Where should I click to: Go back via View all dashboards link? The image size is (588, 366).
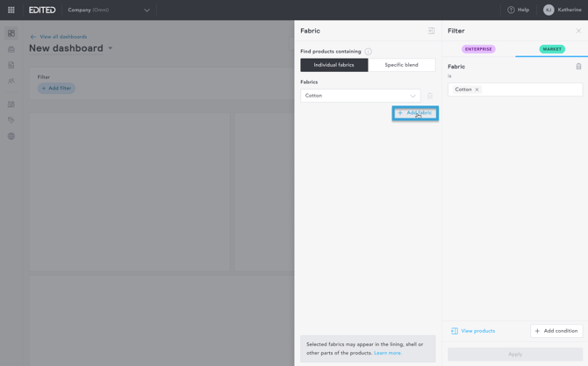click(59, 37)
